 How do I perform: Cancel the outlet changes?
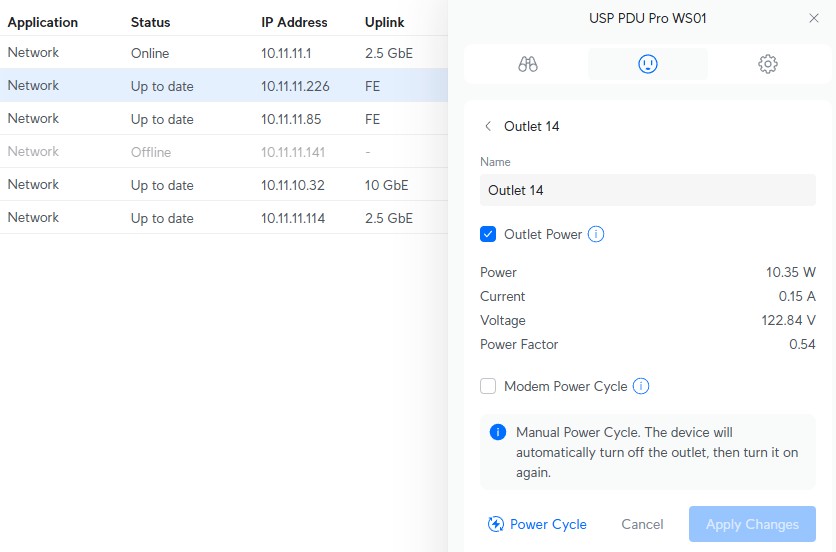coord(642,524)
